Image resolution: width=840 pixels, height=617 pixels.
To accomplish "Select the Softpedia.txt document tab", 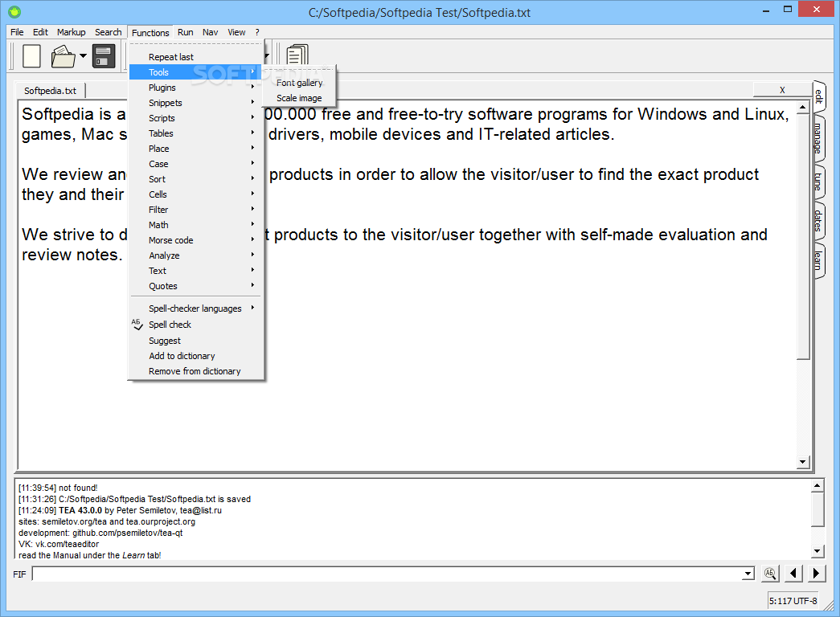I will [51, 91].
